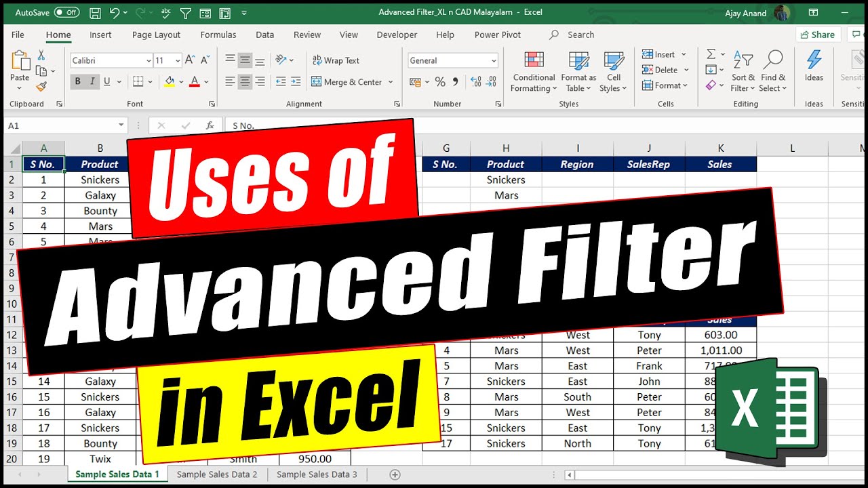Click the Paste clipboard icon

20,62
